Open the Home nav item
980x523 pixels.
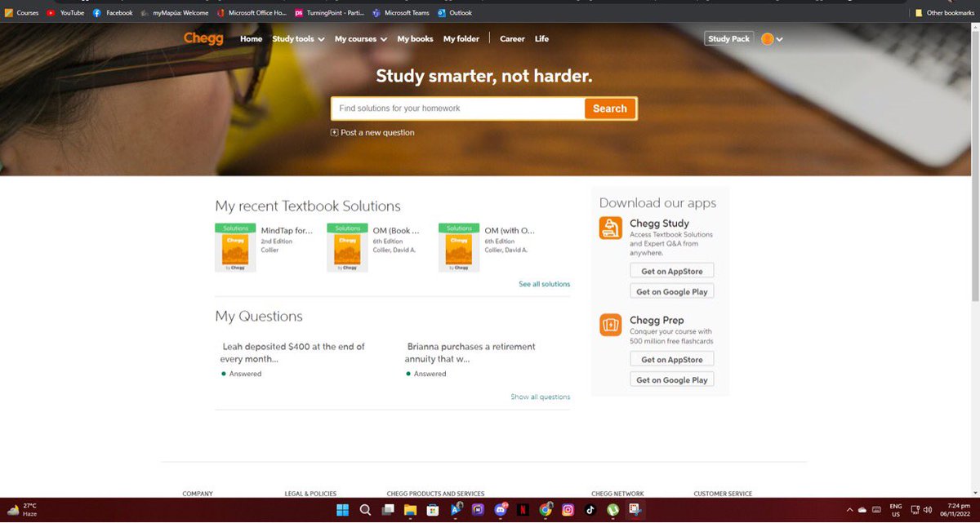[x=251, y=39]
